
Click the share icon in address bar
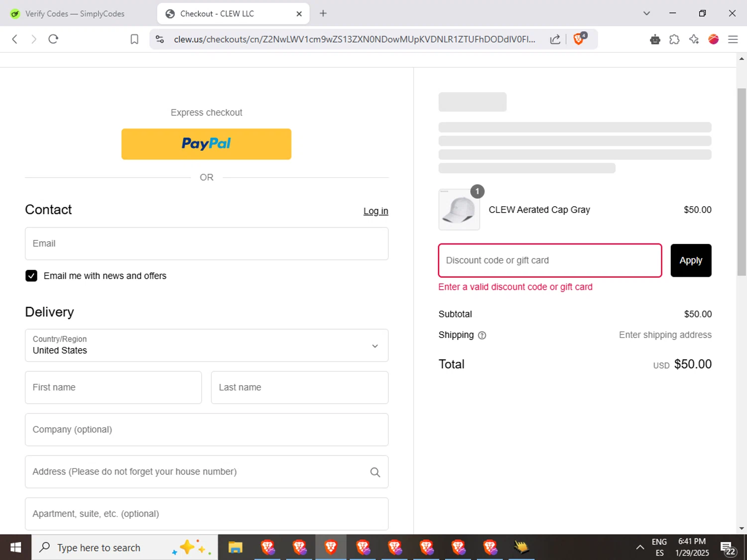(555, 39)
